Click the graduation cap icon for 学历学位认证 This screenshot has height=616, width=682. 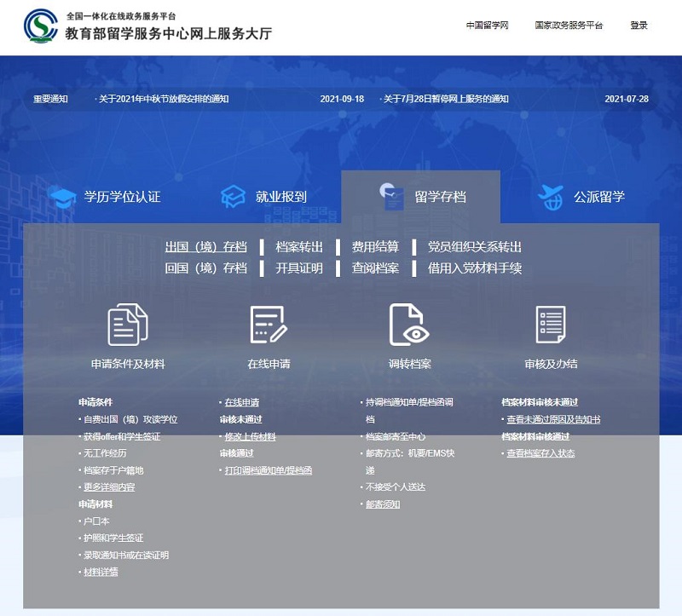[63, 198]
